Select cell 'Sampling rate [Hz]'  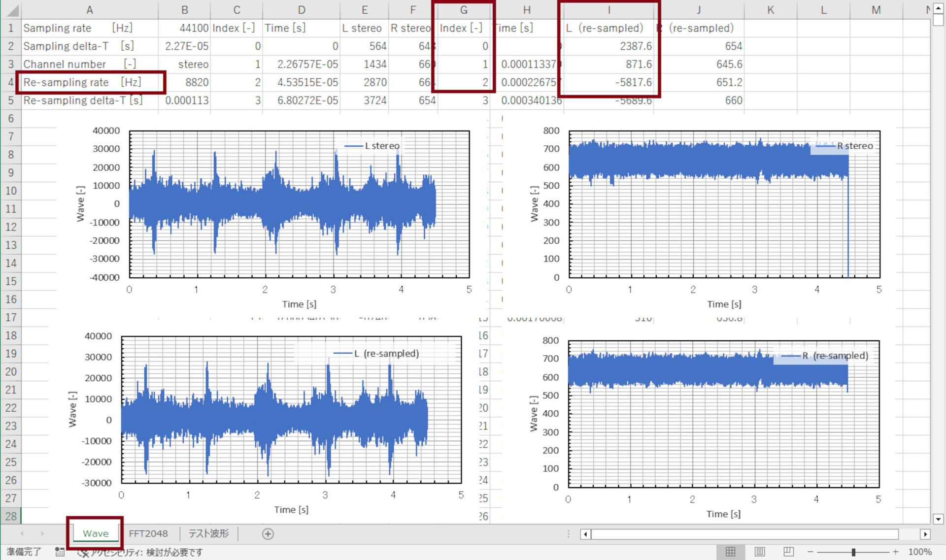(x=89, y=28)
